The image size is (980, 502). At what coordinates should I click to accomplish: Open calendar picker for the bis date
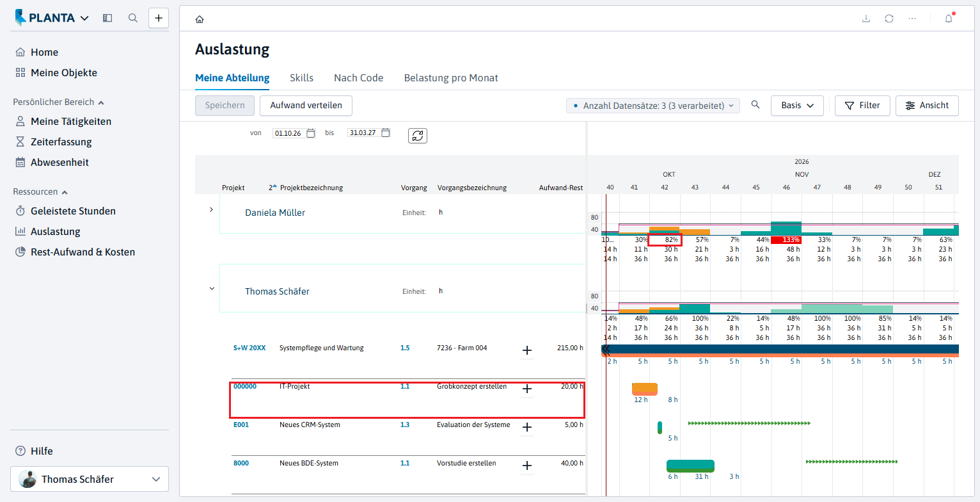(x=386, y=133)
